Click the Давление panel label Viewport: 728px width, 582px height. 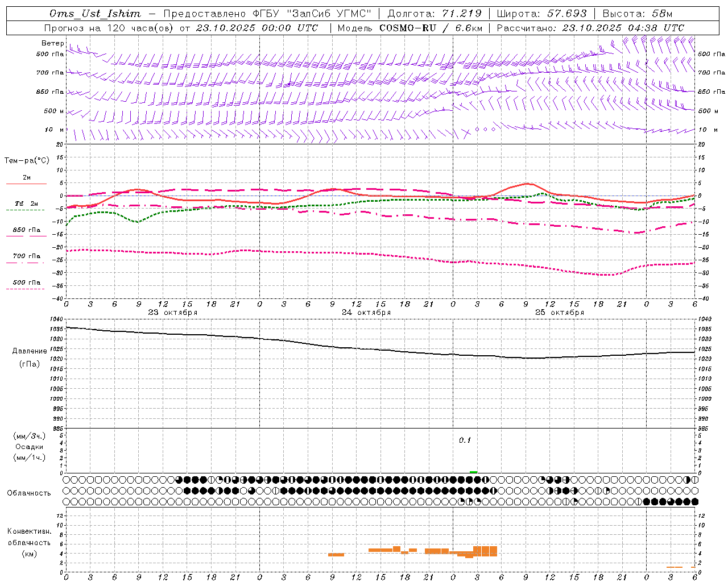[x=29, y=351]
